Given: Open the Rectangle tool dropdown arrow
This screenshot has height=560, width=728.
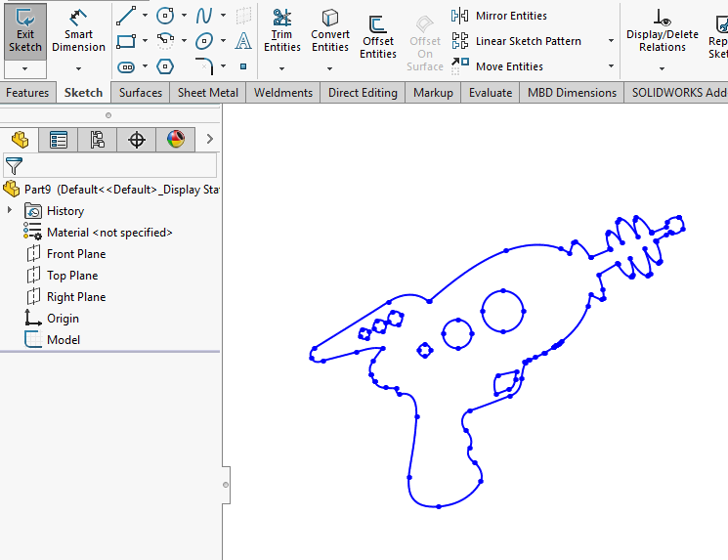Looking at the screenshot, I should [145, 41].
